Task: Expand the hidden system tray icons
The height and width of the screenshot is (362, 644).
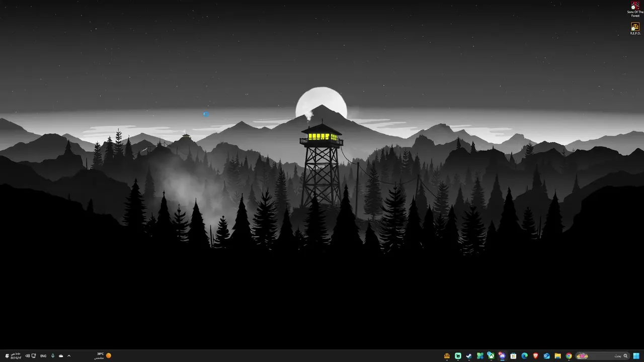Action: [69, 356]
